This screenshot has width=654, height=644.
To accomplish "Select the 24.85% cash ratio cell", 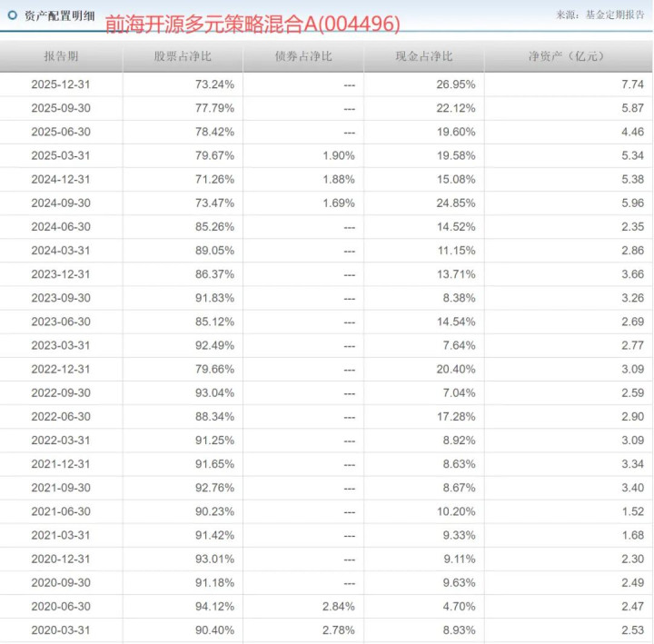I will point(456,203).
